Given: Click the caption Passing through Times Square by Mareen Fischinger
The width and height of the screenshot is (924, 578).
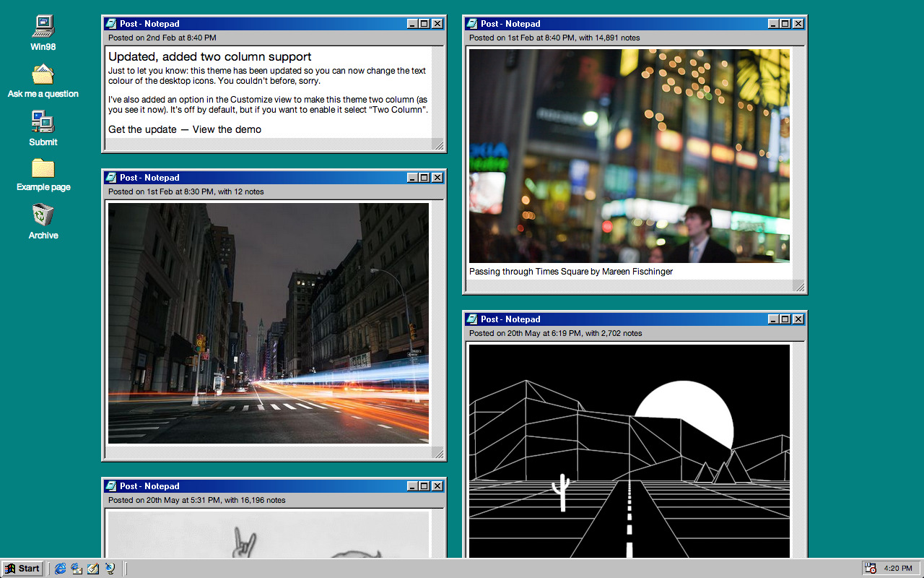Looking at the screenshot, I should [571, 272].
